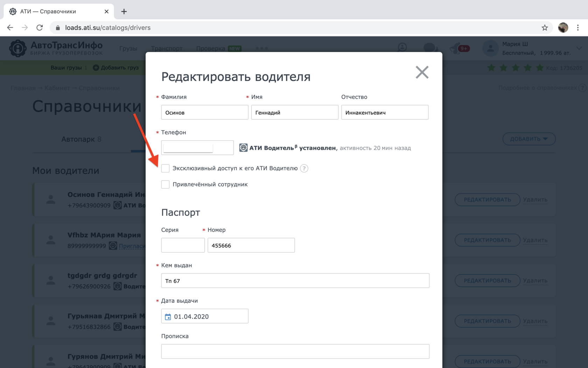
Task: Click the Кем выдан field
Action: [295, 281]
